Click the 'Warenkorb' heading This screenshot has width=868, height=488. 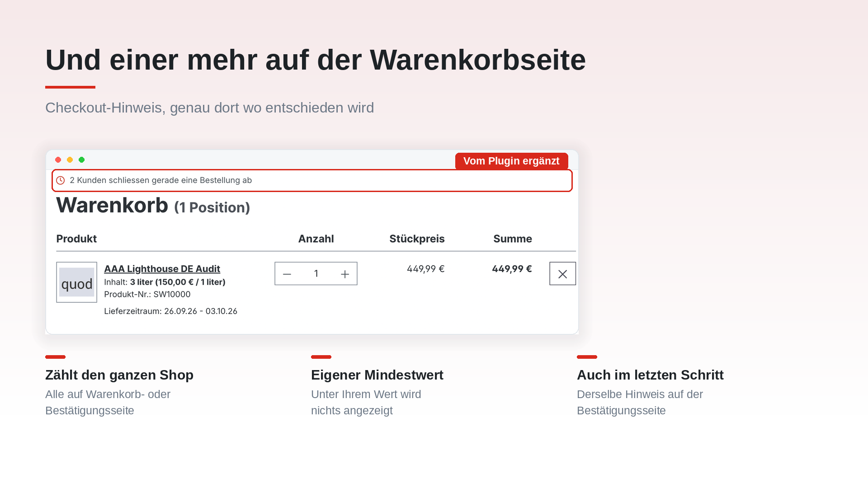pyautogui.click(x=112, y=205)
